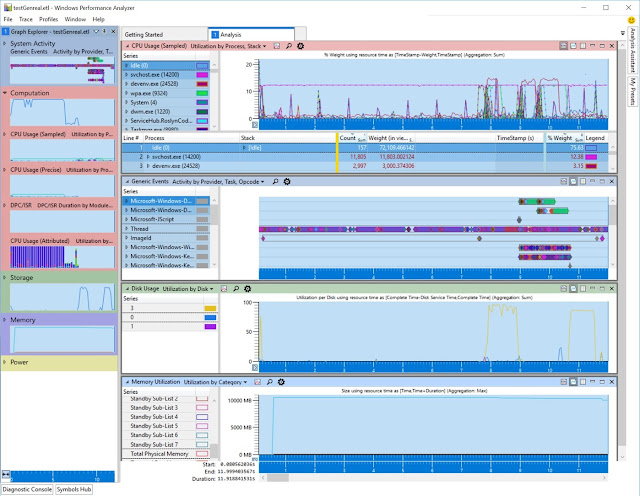Close the Generic Events graph panel

click(x=612, y=181)
